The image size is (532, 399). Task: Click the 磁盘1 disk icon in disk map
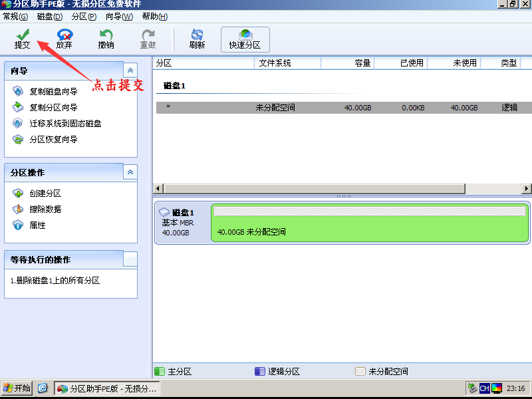164,212
